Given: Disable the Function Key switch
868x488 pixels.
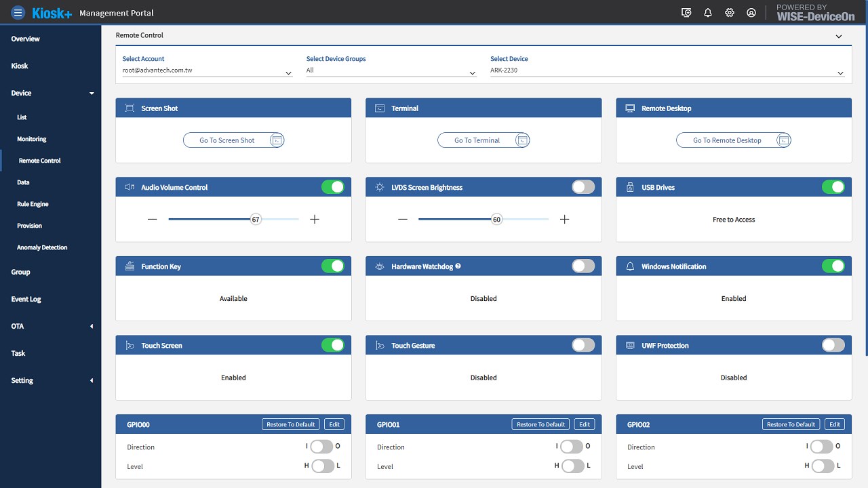Looking at the screenshot, I should pos(333,266).
